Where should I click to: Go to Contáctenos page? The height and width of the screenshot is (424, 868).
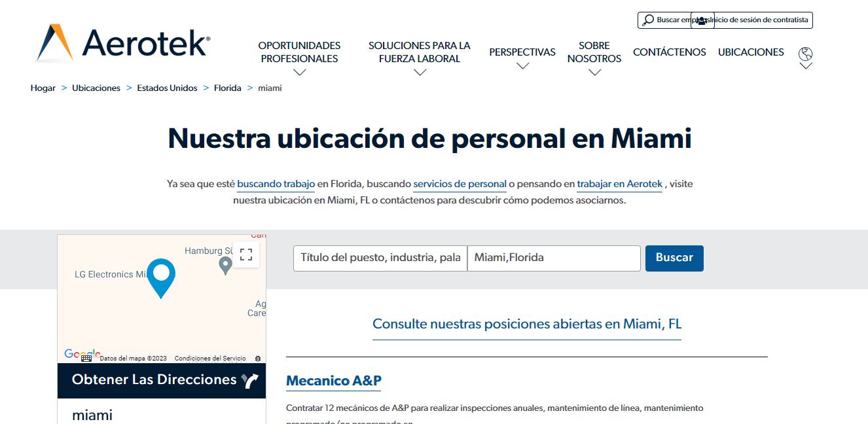coord(670,52)
